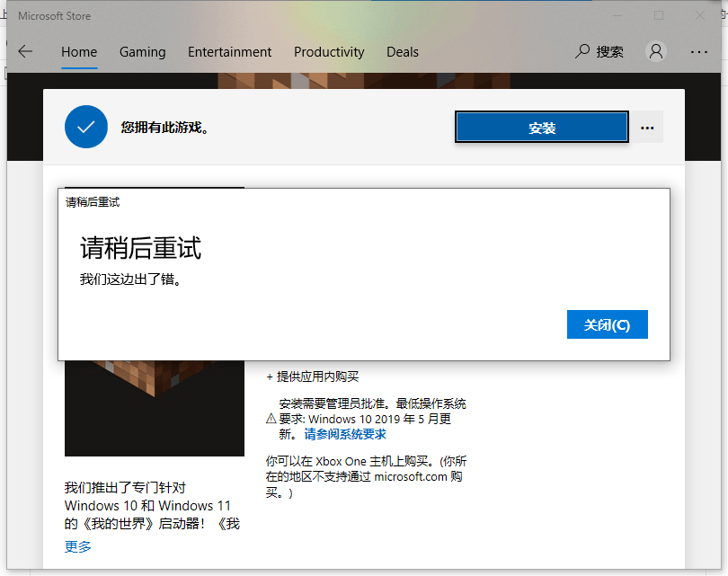Click the blue checkmark ownership icon
728x576 pixels.
click(86, 127)
